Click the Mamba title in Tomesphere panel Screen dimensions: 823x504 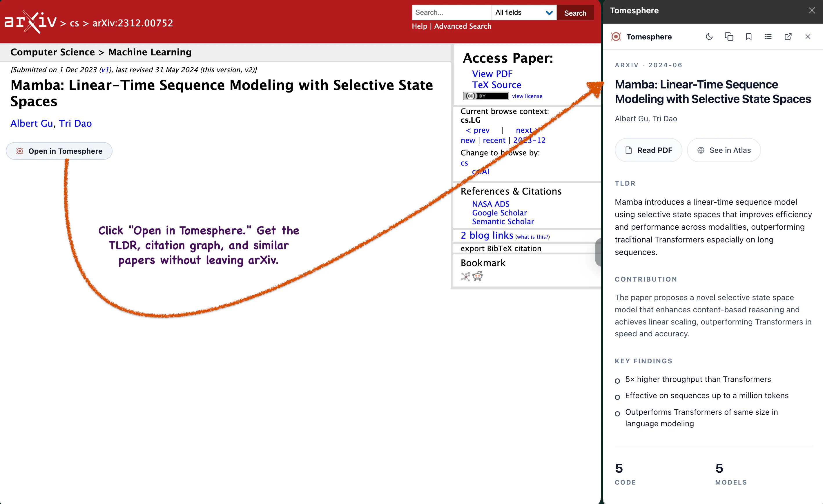[x=713, y=92]
